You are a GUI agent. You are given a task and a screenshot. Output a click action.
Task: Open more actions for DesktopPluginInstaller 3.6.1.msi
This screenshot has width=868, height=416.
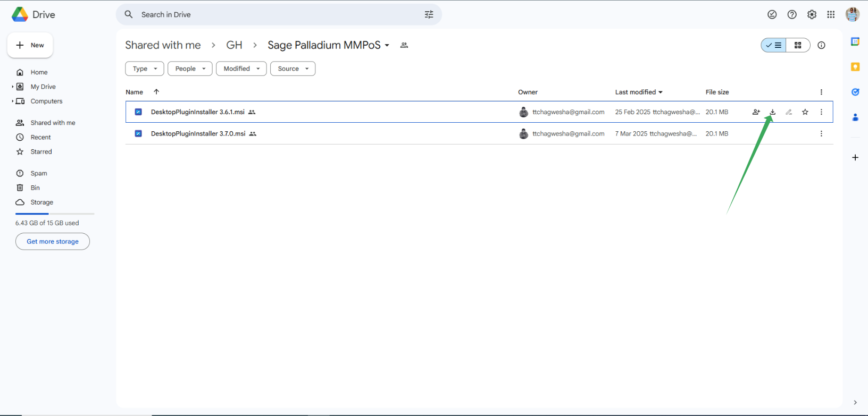coord(821,112)
